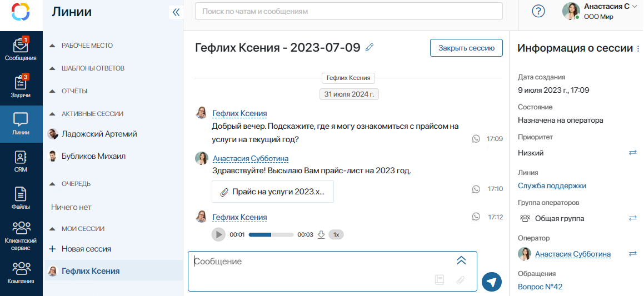Click WhatsApp icon next to 17:09

tap(476, 139)
